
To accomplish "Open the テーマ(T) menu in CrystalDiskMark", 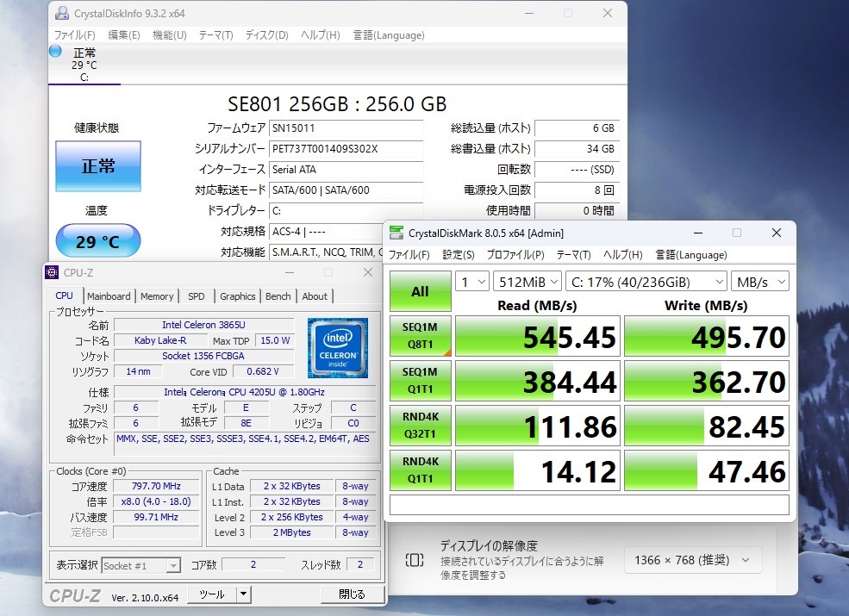I will point(573,255).
